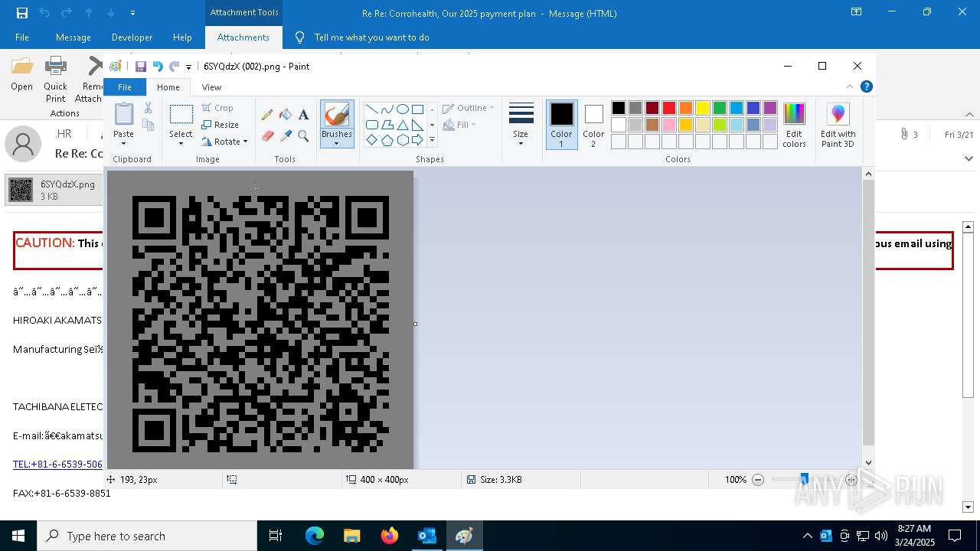Viewport: 980px width, 551px height.
Task: Open the Rotate dropdown
Action: click(225, 142)
